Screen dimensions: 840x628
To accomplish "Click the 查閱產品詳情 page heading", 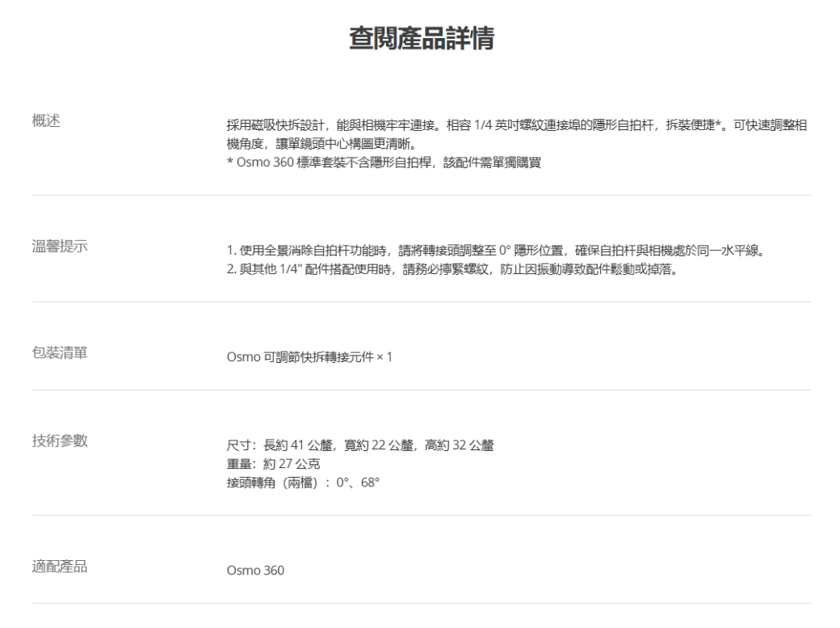I will (420, 40).
